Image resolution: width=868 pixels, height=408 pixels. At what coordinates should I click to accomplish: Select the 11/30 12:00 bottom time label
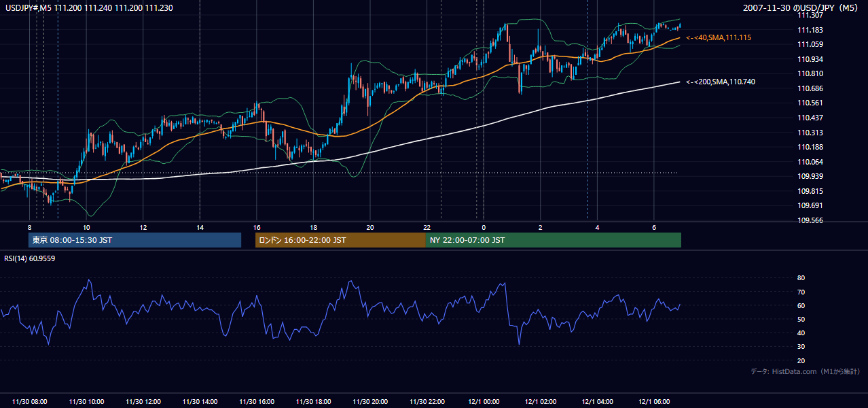tap(143, 402)
